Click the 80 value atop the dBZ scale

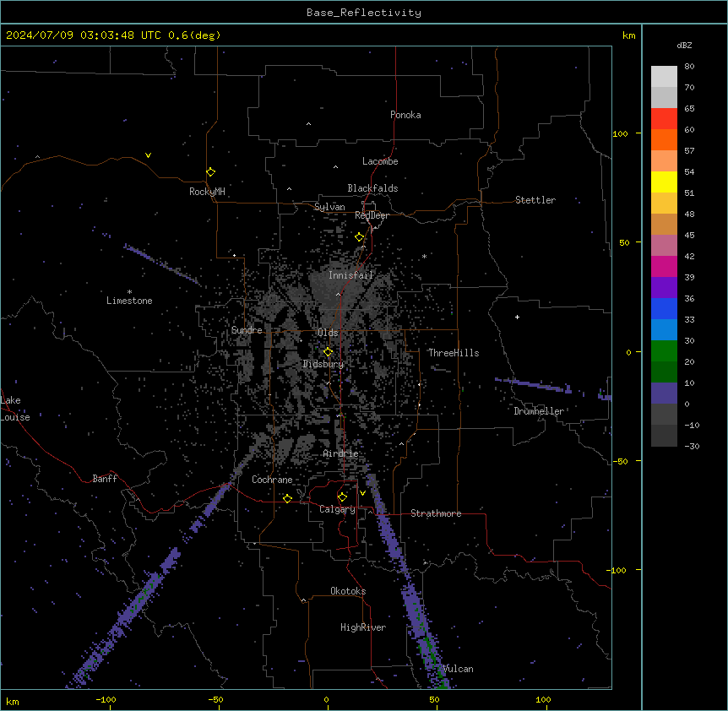[689, 67]
